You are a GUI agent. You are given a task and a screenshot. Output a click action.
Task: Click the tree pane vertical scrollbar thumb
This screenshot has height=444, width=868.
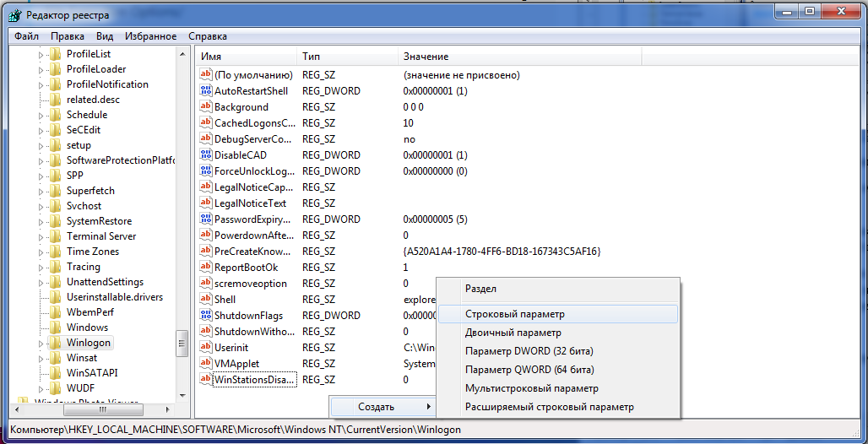point(182,344)
